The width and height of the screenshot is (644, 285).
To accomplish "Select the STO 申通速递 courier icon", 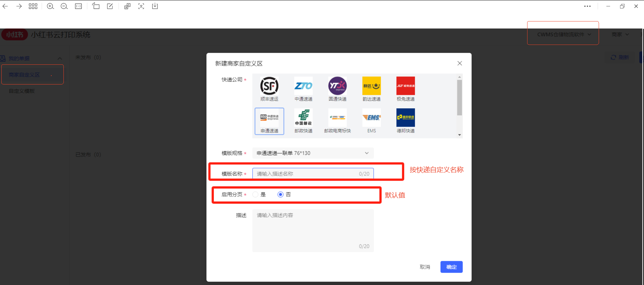I will (x=269, y=118).
